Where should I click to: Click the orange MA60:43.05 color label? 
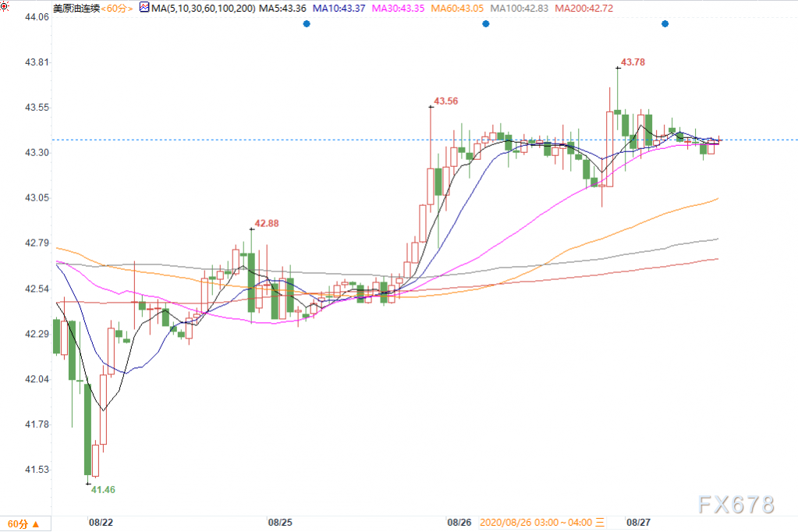457,8
